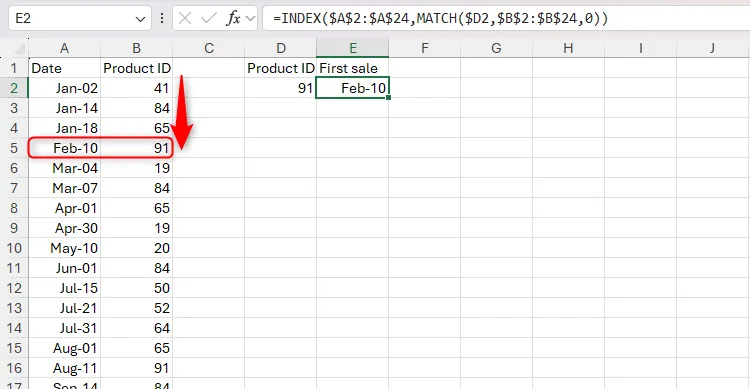Select result cell E2 showing Feb-10
Screen dimensions: 750x389
pos(353,88)
